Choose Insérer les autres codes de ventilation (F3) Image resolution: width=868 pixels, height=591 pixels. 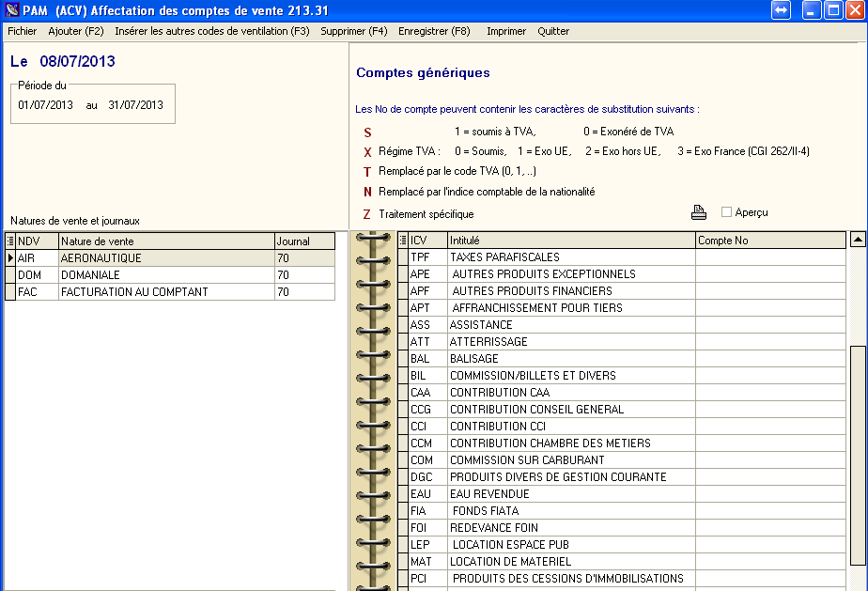(211, 31)
